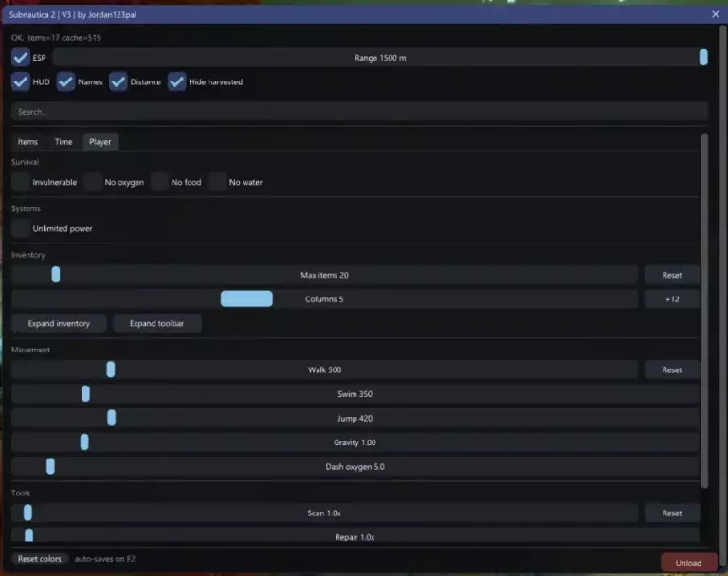This screenshot has width=728, height=576.
Task: Click the "OK: items=17 cache=519" status text
Action: pos(56,38)
